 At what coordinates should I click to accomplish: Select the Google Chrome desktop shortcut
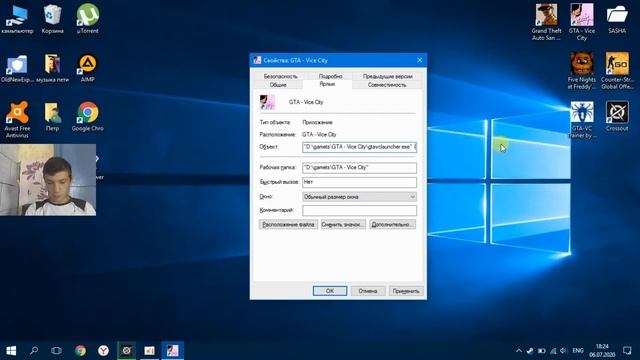[88, 116]
